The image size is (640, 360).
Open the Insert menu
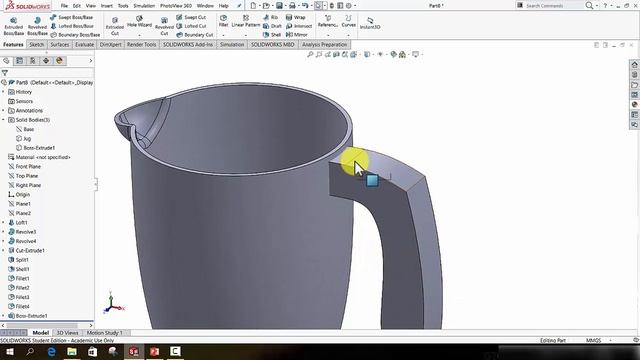(x=107, y=6)
